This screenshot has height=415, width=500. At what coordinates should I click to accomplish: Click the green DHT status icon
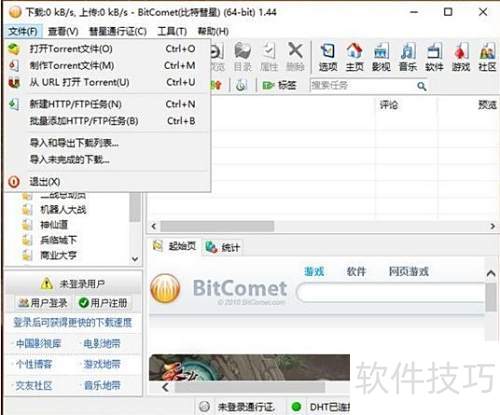[296, 406]
